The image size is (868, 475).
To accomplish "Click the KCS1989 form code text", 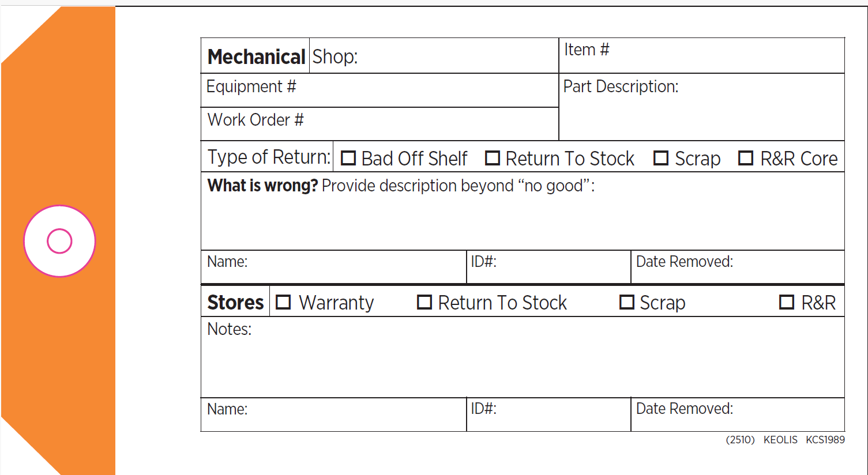I will pos(825,440).
